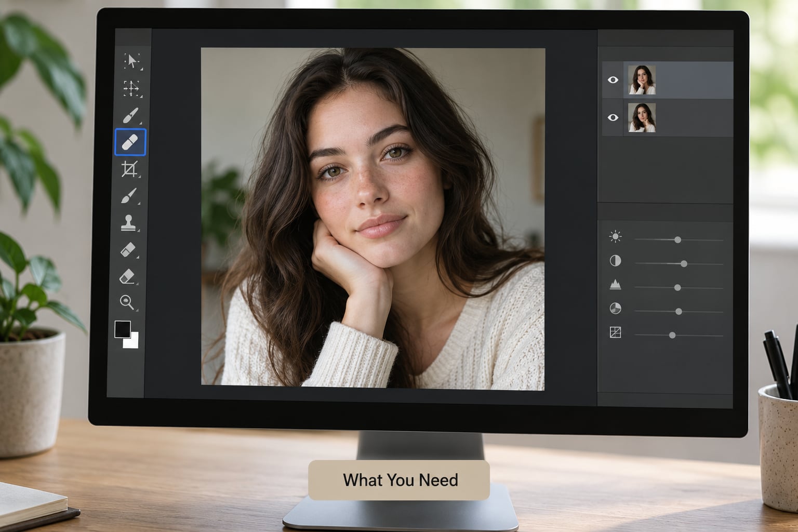Pick the eraser tool directly below the stamp
Viewport: 798px width, 532px height.
[128, 250]
